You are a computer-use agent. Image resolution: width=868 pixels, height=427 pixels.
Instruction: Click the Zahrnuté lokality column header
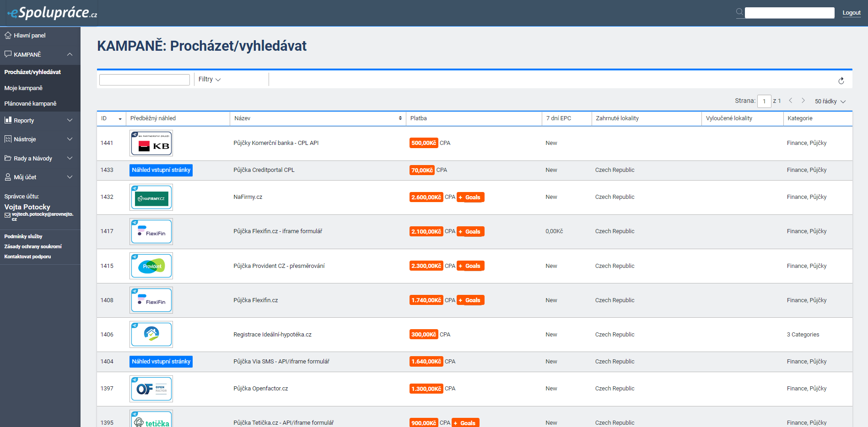click(x=647, y=118)
